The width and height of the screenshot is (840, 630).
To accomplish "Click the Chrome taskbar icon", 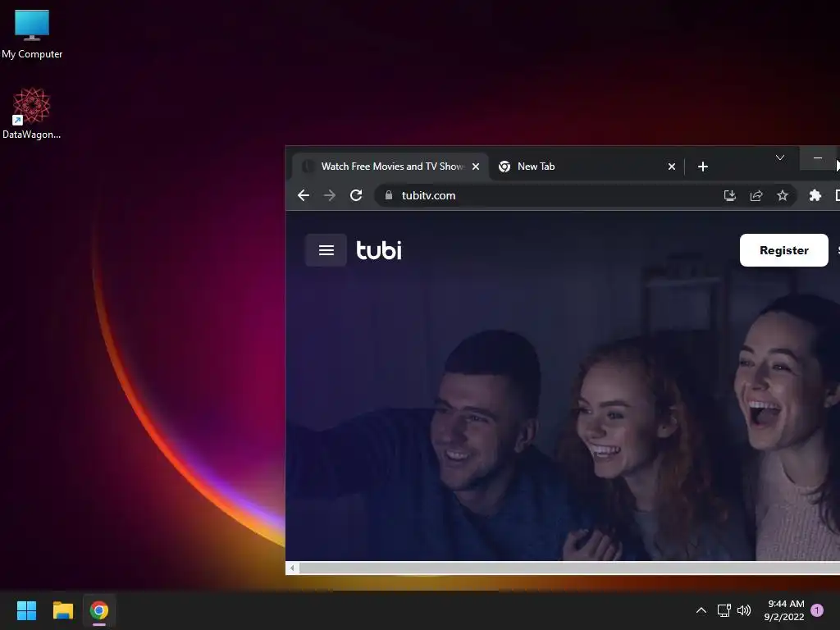I will point(99,610).
